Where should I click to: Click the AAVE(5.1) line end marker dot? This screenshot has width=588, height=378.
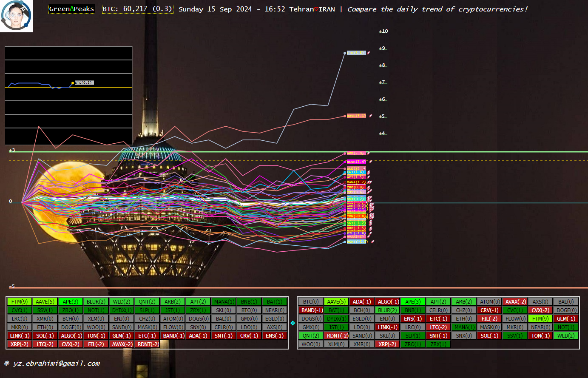(x=345, y=116)
